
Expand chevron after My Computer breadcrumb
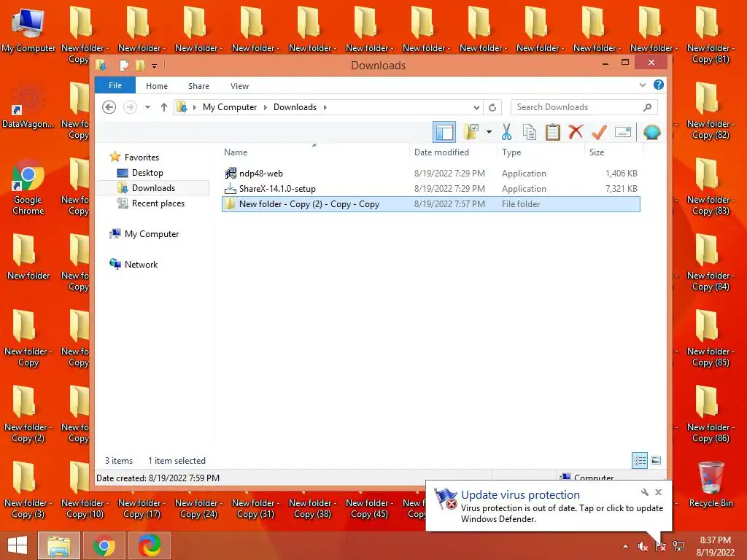coord(266,107)
